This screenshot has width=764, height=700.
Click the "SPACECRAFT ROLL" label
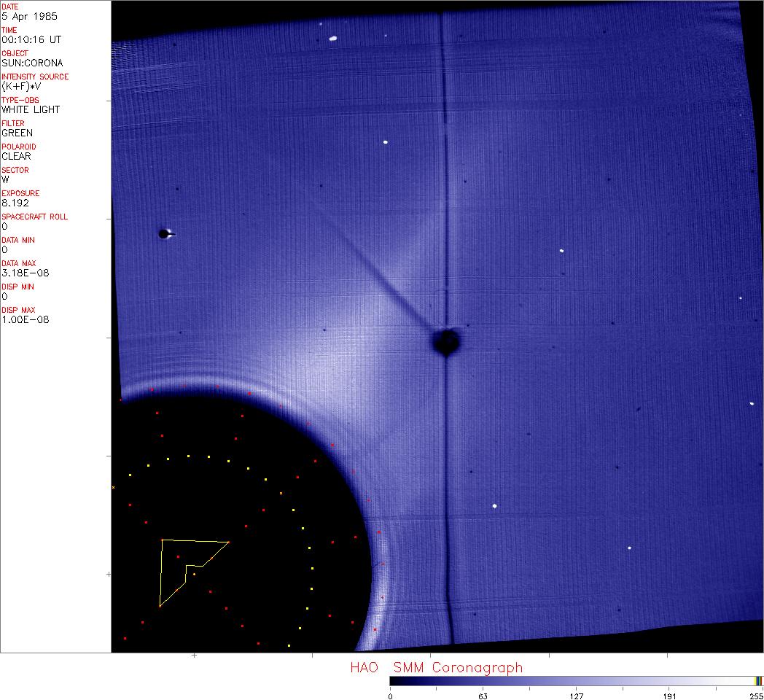[35, 217]
